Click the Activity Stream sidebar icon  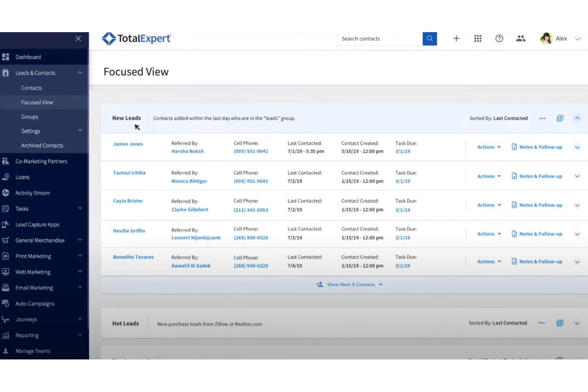[x=6, y=193]
